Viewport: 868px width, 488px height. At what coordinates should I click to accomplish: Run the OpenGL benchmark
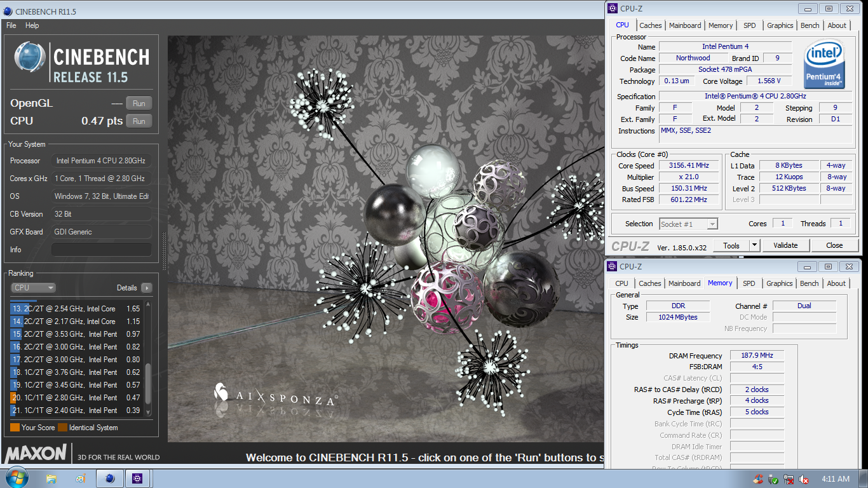pyautogui.click(x=139, y=104)
